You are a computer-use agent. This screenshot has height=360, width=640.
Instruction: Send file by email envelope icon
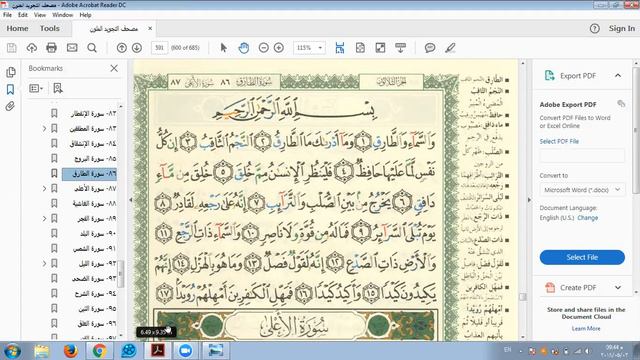point(72,48)
